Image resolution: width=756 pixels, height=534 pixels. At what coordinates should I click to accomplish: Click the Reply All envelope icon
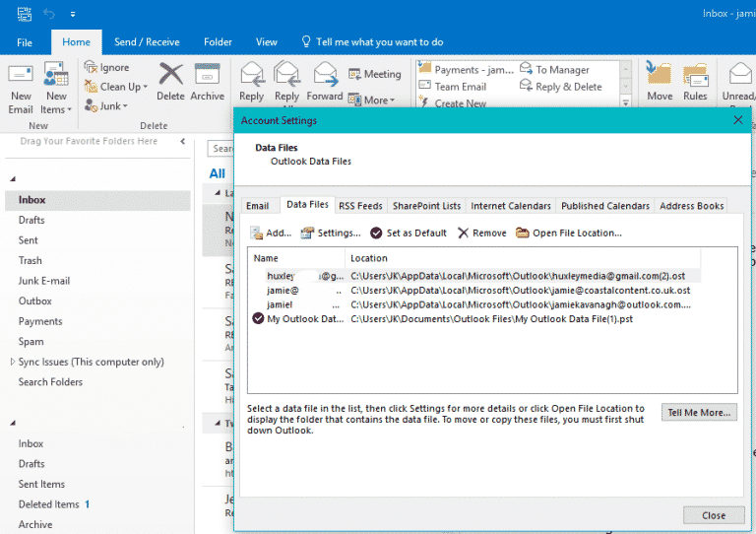click(x=286, y=75)
